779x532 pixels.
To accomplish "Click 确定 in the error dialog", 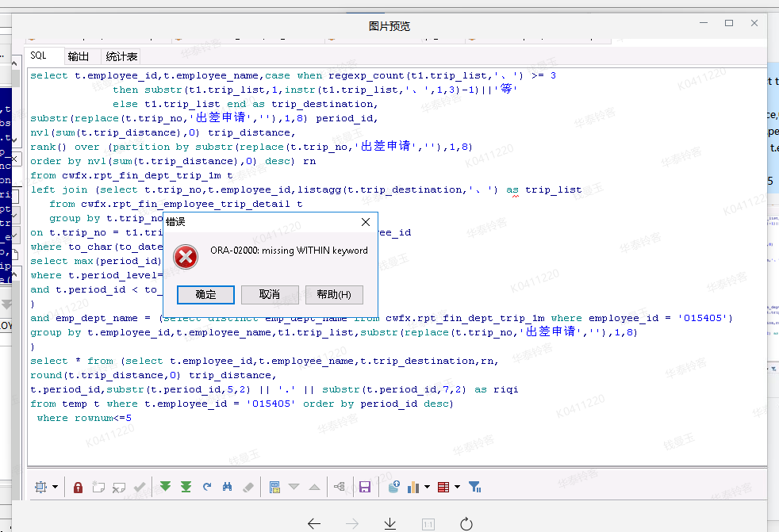I will [x=205, y=295].
